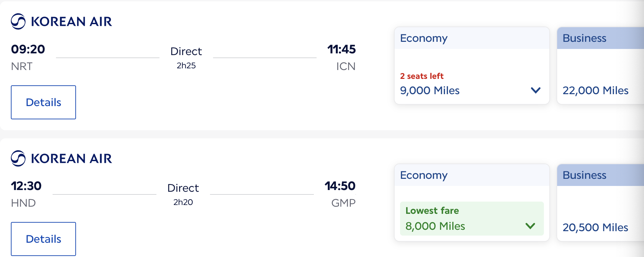644x257 pixels.
Task: Click the Business header on the HND–GMP flight
Action: pos(584,175)
